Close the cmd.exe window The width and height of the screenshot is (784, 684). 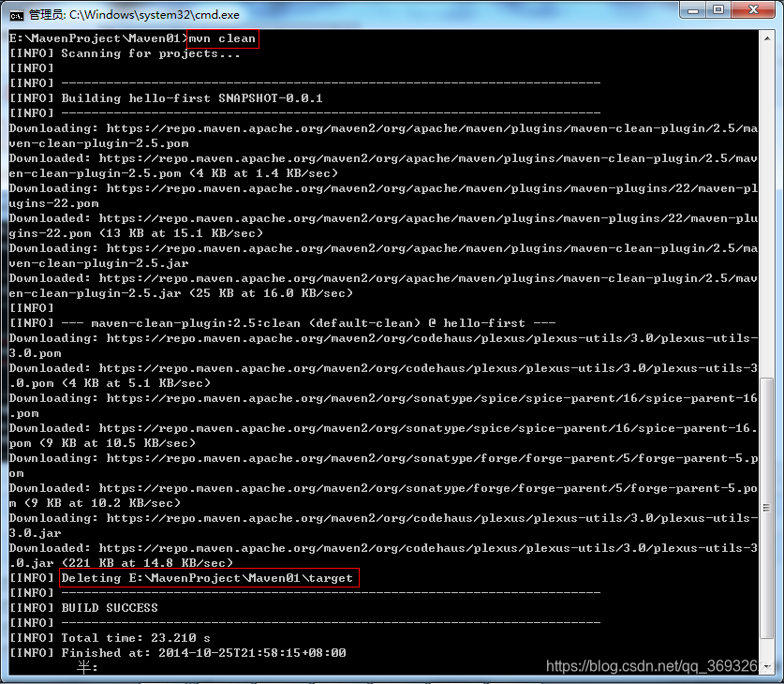click(753, 9)
